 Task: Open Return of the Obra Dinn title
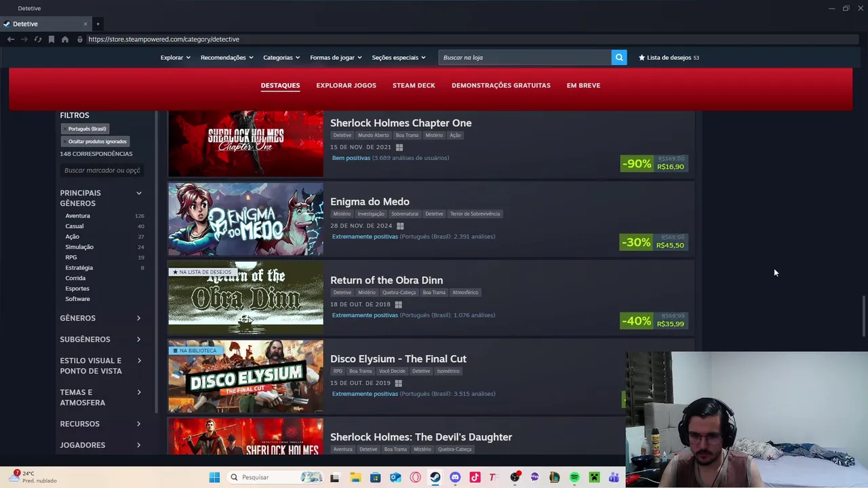(x=387, y=280)
